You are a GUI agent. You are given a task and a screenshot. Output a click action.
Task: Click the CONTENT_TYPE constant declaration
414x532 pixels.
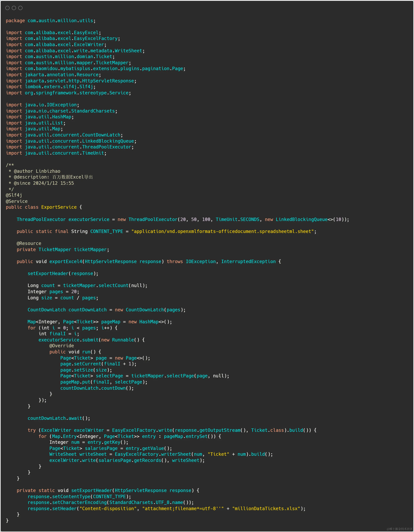click(x=107, y=231)
